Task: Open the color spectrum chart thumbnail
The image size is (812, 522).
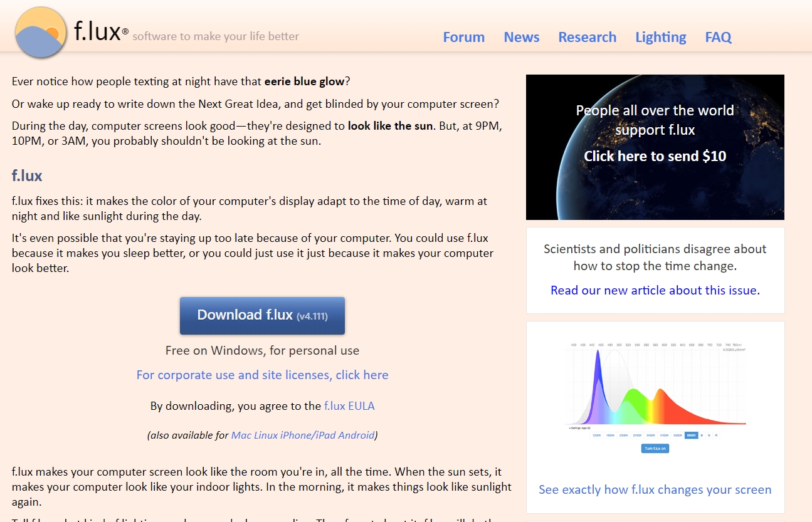Action: (655, 397)
